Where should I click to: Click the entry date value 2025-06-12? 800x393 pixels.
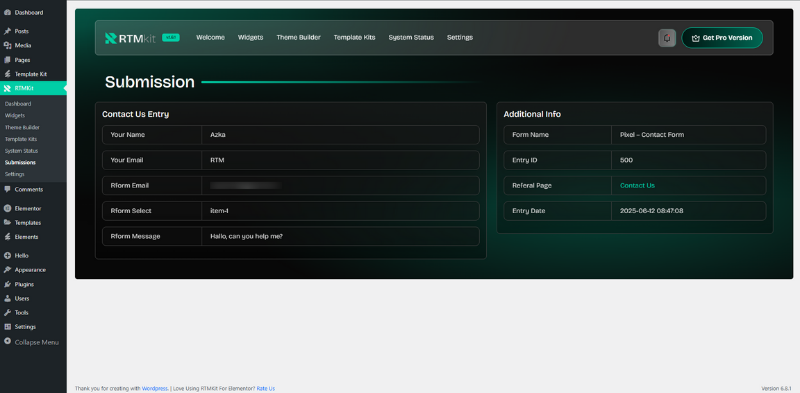point(652,210)
